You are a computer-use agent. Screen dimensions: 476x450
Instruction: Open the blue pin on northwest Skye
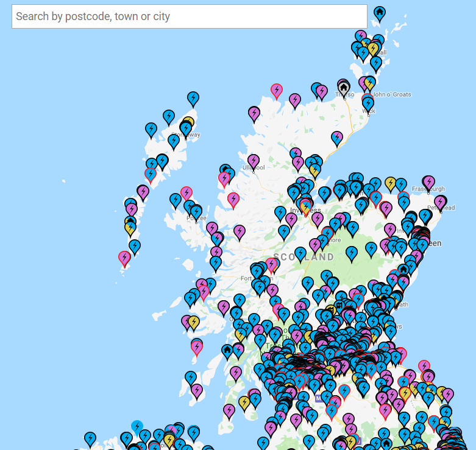[176, 201]
